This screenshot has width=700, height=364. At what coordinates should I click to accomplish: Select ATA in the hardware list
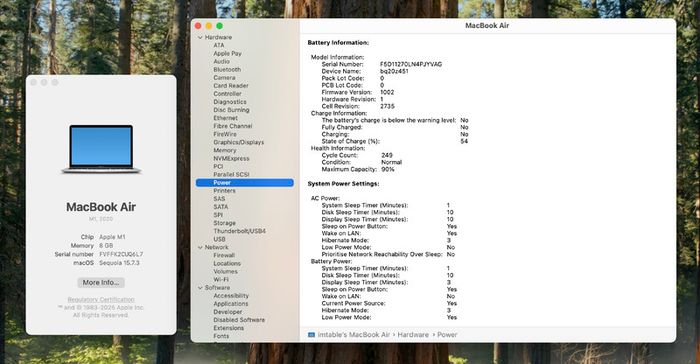tap(219, 46)
